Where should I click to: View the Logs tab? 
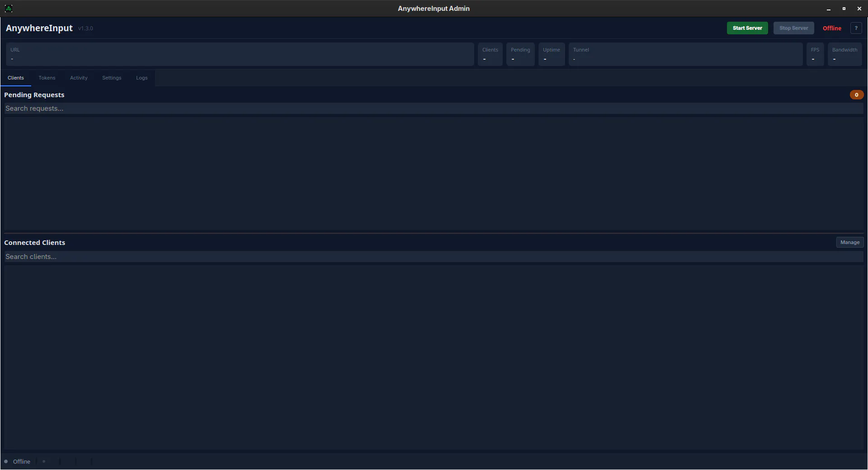(x=142, y=78)
